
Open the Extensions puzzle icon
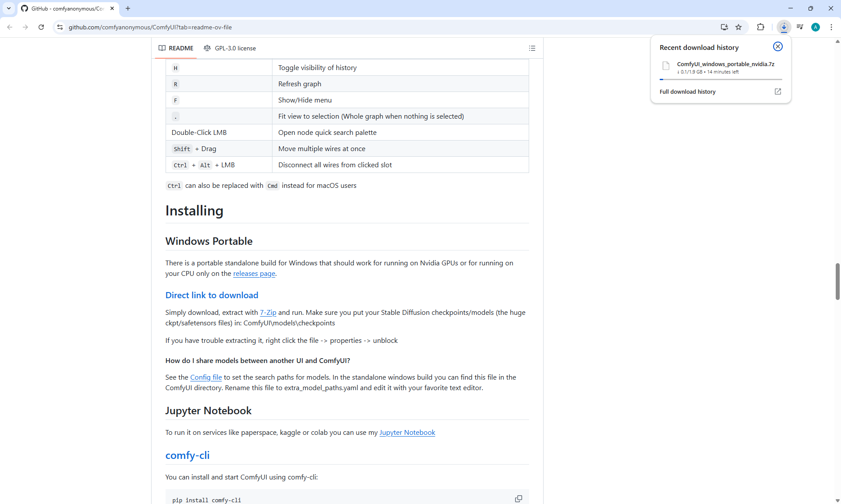[760, 27]
